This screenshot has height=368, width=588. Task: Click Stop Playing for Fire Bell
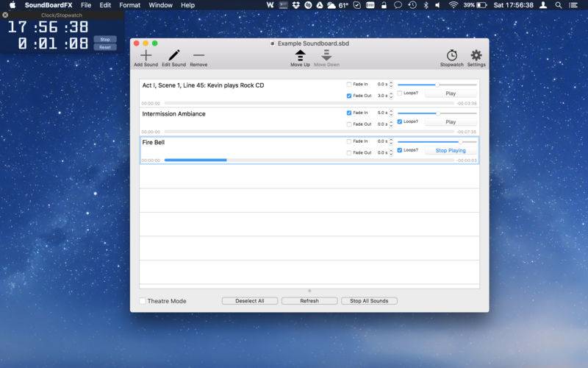pos(451,151)
